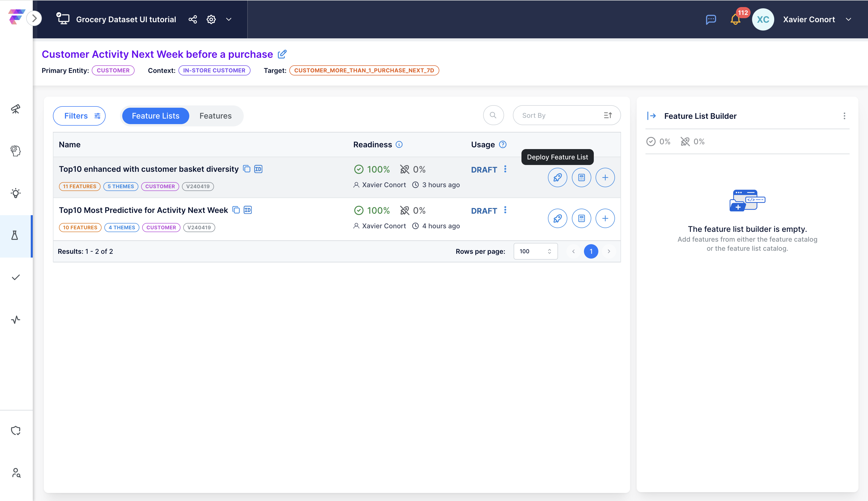868x501 pixels.
Task: Click the 4 THEMES tag
Action: 122,228
